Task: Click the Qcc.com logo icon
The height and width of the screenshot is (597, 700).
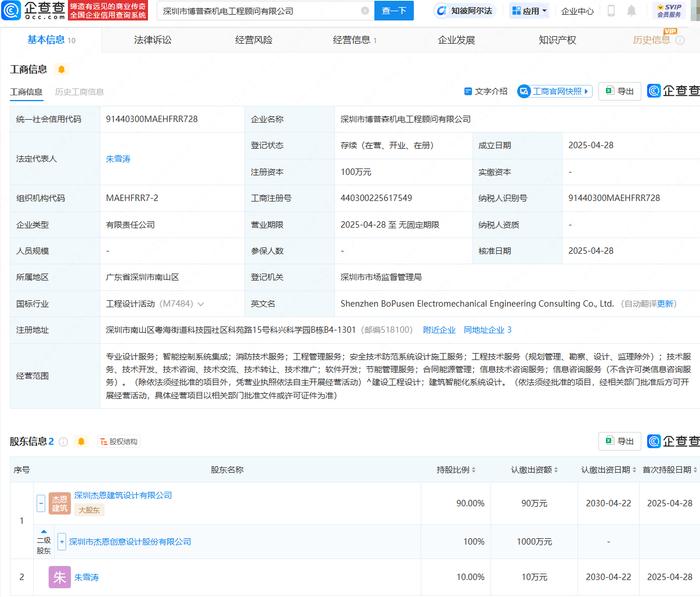Action: point(11,11)
